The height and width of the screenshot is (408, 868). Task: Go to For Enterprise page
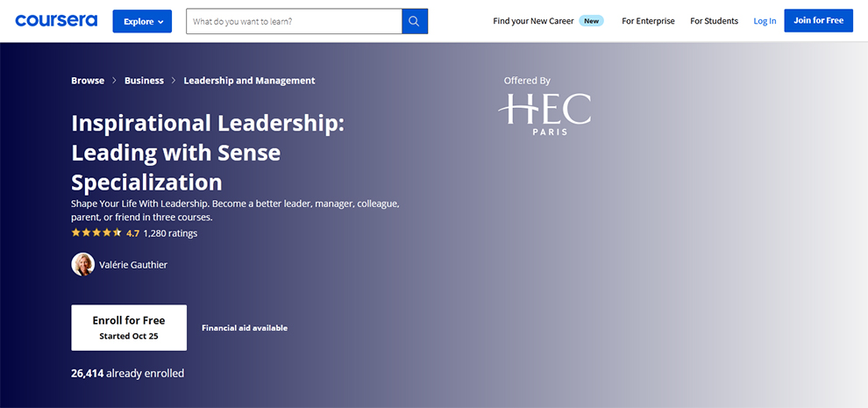[648, 21]
